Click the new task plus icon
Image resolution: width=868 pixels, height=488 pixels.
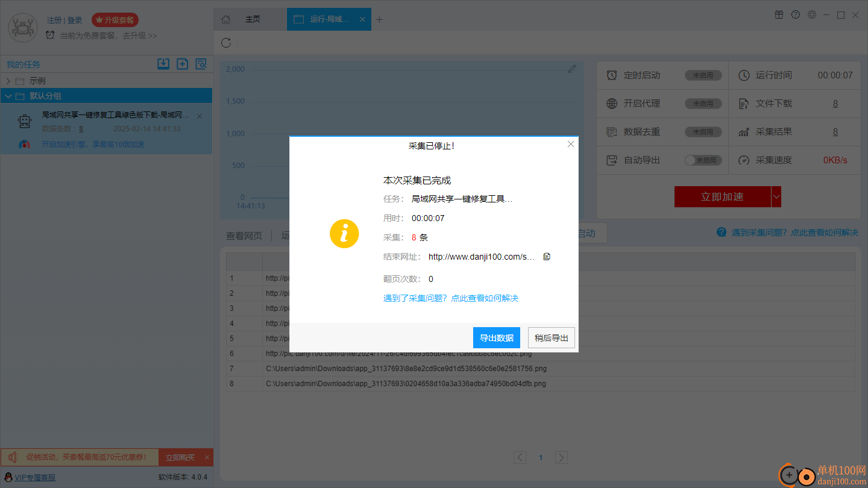(182, 64)
